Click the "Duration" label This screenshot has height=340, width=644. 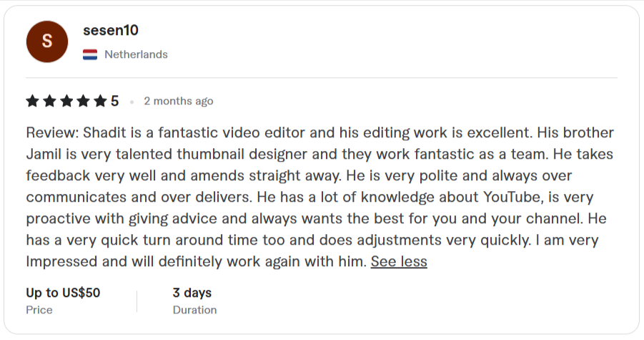tap(194, 310)
